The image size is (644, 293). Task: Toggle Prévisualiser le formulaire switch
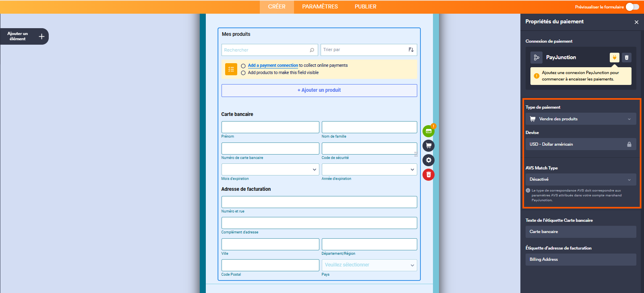pyautogui.click(x=632, y=7)
